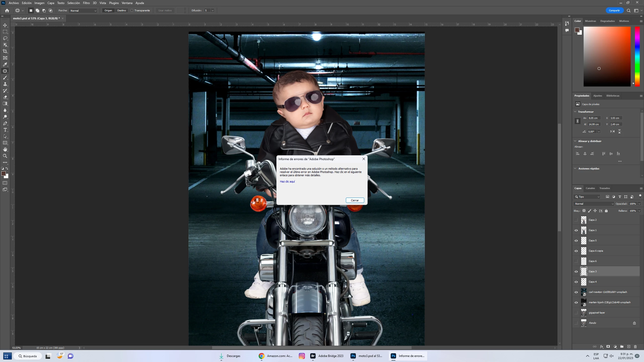Open Adobe Bridge 2023 from taskbar
644x362 pixels.
click(327, 356)
